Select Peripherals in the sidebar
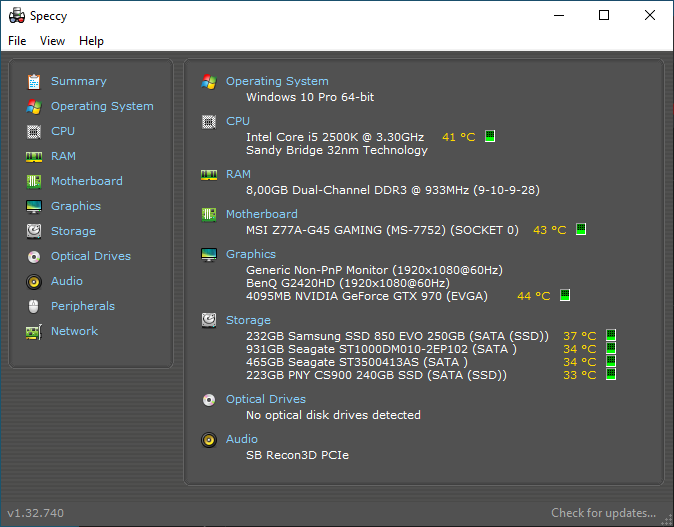 tap(83, 306)
